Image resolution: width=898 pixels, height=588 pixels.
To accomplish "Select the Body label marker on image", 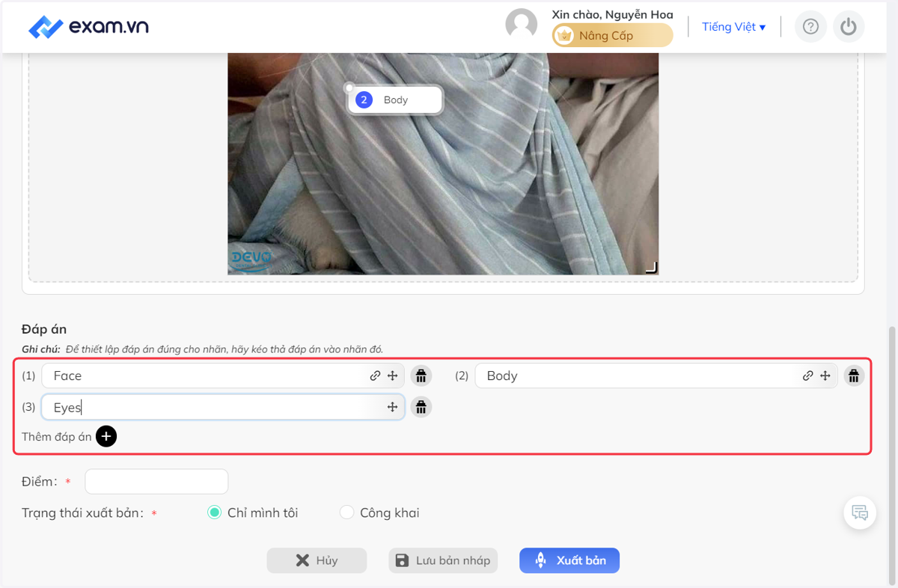I will (x=395, y=99).
